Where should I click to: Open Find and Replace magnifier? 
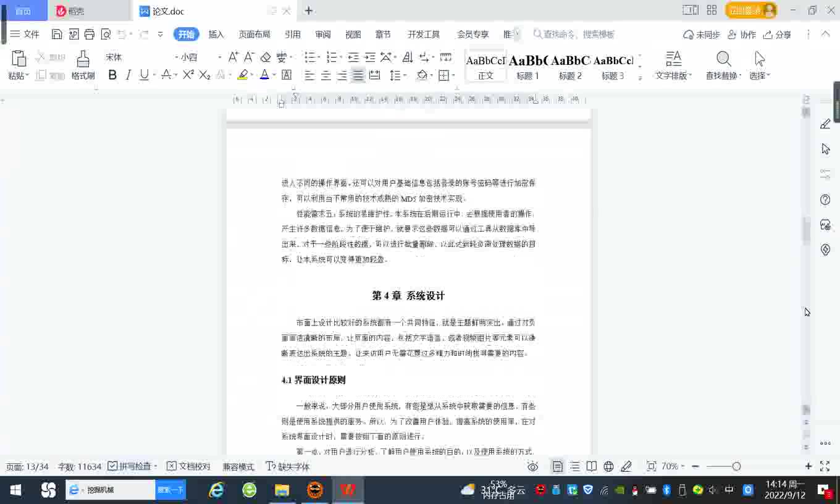[x=724, y=59]
